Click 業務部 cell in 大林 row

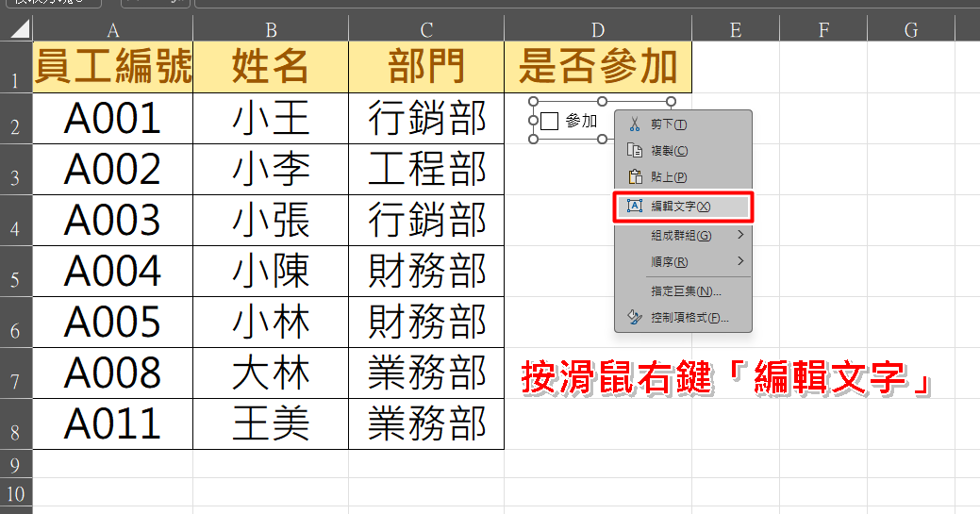point(426,373)
